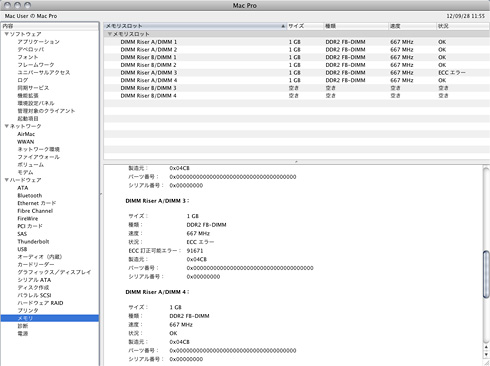The height and width of the screenshot is (366, 490).
Task: Open 管理対象のクライアント in the sidebar
Action: 46,111
